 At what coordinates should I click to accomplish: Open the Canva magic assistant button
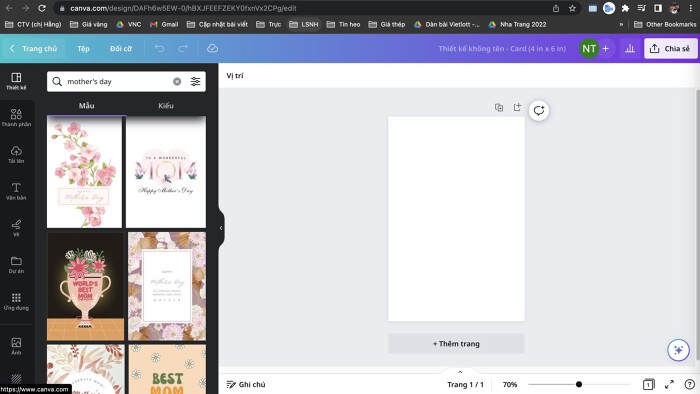pyautogui.click(x=678, y=350)
